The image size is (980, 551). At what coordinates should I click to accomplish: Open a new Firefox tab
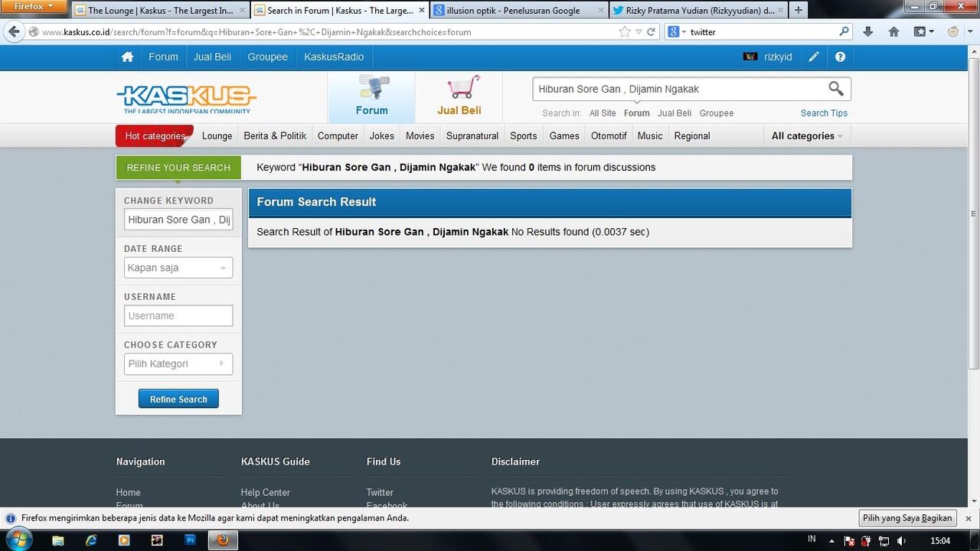[x=799, y=10]
